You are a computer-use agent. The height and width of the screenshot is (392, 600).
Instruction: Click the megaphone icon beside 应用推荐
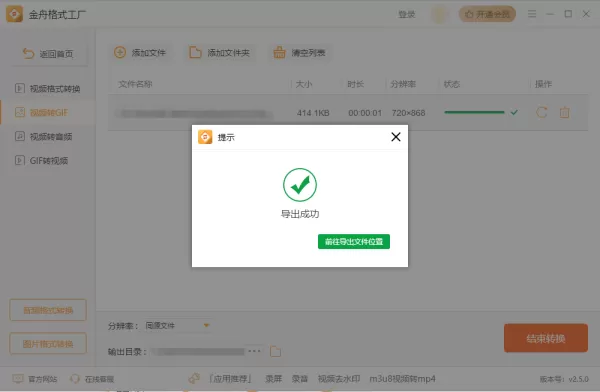click(x=194, y=379)
